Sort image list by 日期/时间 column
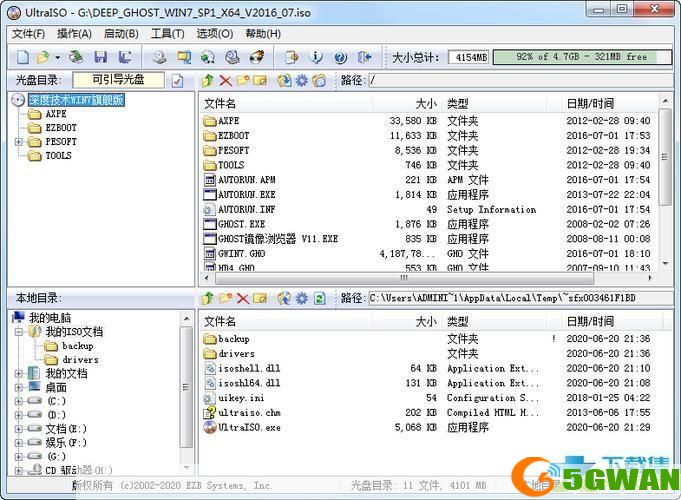Image resolution: width=681 pixels, height=500 pixels. (x=608, y=104)
